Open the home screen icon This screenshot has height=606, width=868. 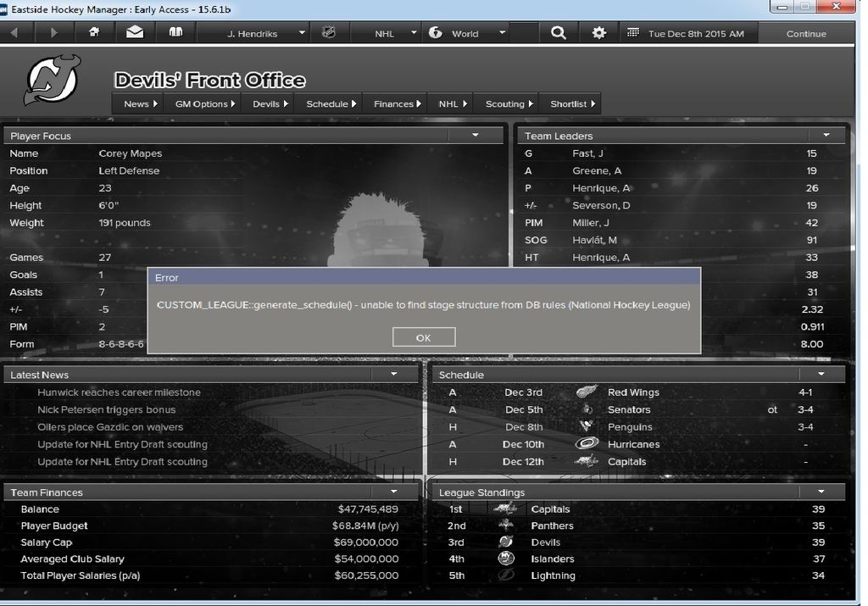pos(94,33)
